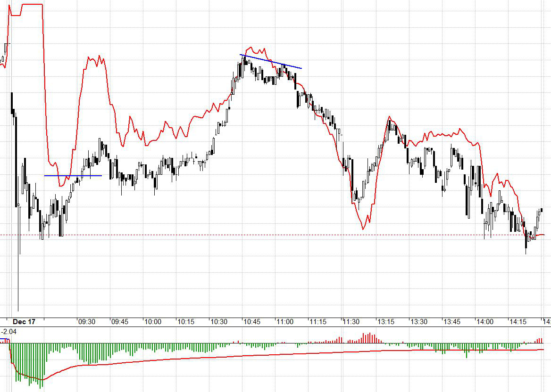Click the red dotted horizontal price level line
Screen dimensions: 551x392
pyautogui.click(x=283, y=235)
